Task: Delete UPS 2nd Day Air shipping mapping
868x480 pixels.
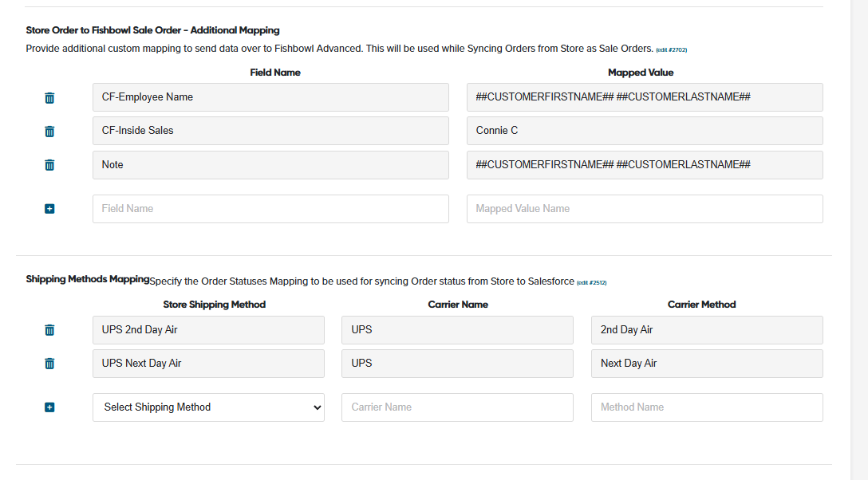Action: [49, 330]
